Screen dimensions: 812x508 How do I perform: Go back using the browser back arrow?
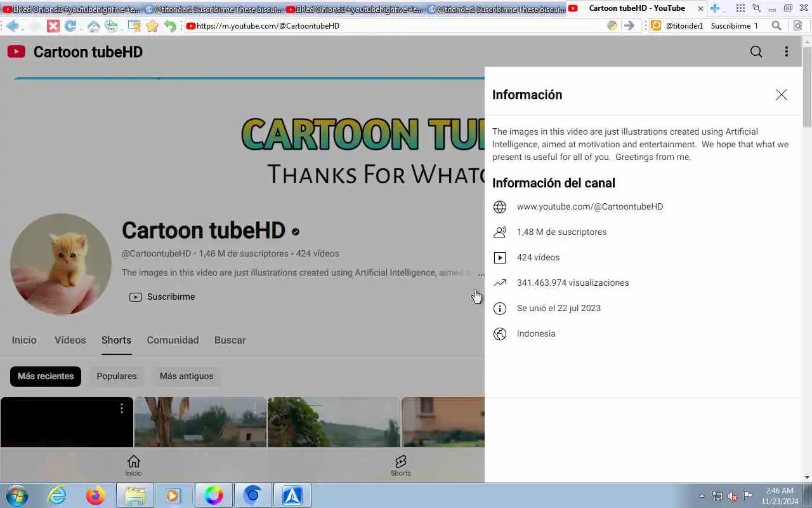click(12, 26)
